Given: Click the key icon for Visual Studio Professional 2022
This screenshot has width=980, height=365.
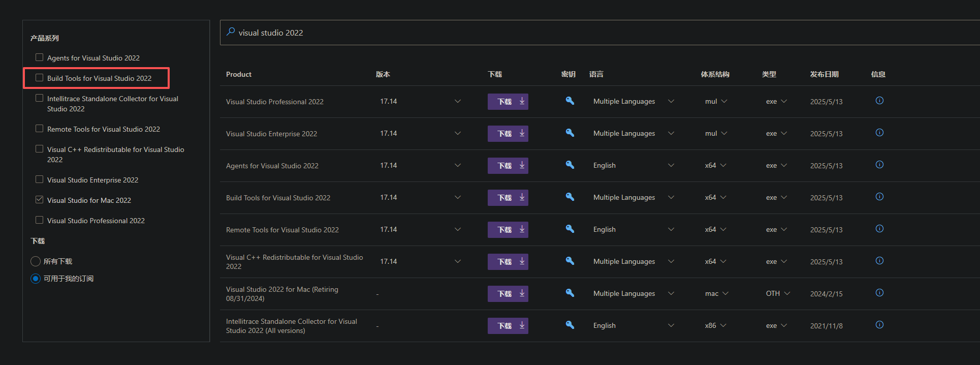Looking at the screenshot, I should [570, 101].
